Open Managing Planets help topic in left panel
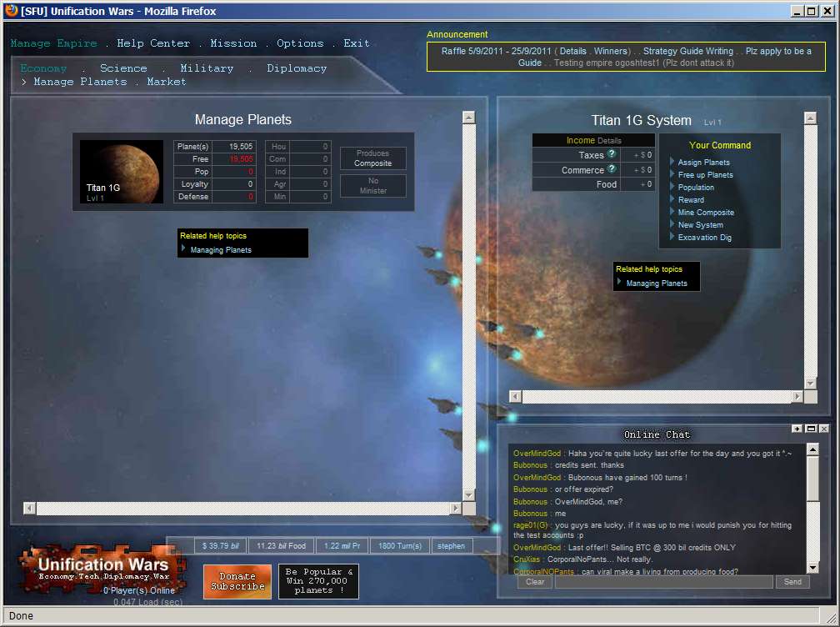 [220, 250]
